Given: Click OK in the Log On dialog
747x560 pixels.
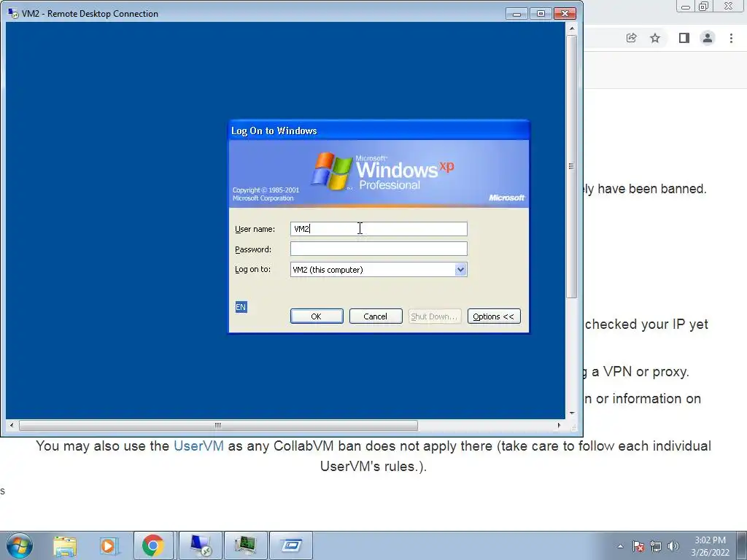Looking at the screenshot, I should coord(317,316).
